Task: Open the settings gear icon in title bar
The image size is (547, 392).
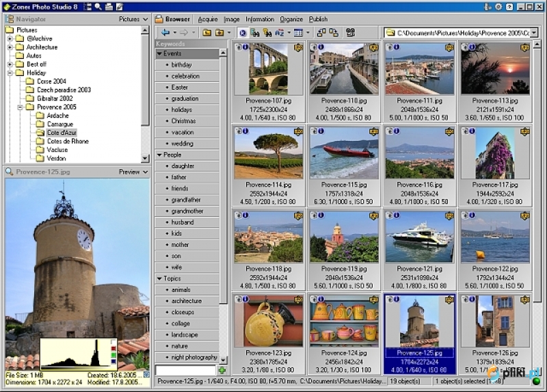Action: [499, 7]
